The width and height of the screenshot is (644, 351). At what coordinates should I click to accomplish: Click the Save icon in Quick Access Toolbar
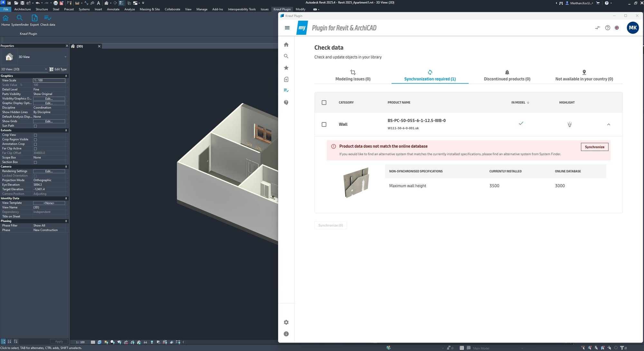tap(22, 3)
